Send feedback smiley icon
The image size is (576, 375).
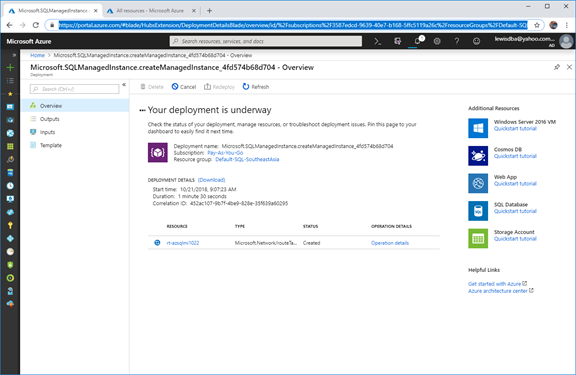point(476,42)
